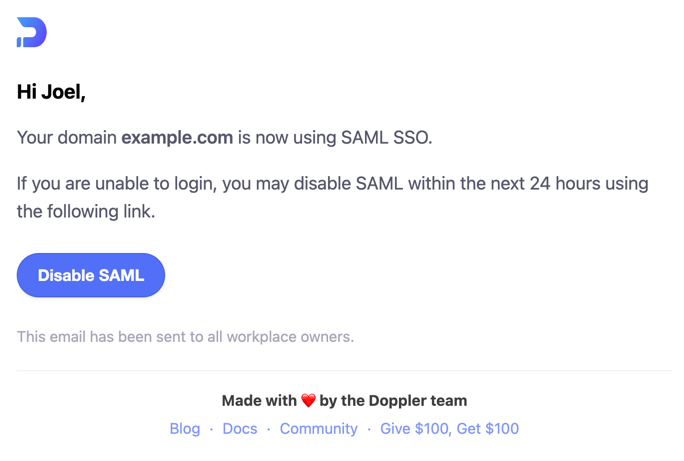
Task: Click the 'SAML SSO' text in first sentence
Action: tap(386, 137)
